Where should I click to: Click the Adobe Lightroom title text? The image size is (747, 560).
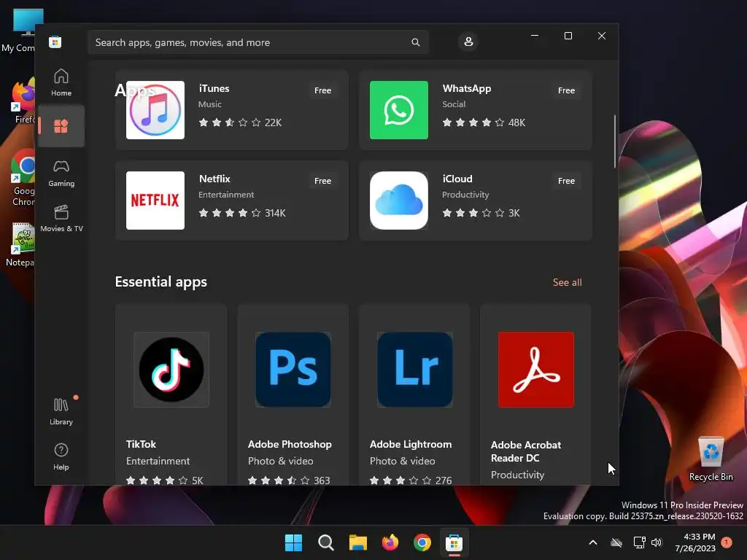[x=411, y=444]
